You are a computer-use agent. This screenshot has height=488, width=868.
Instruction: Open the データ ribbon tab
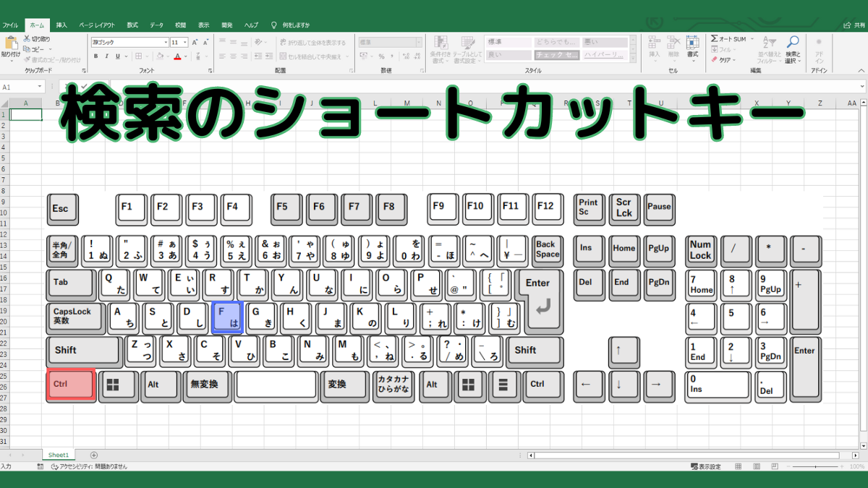[x=156, y=24]
